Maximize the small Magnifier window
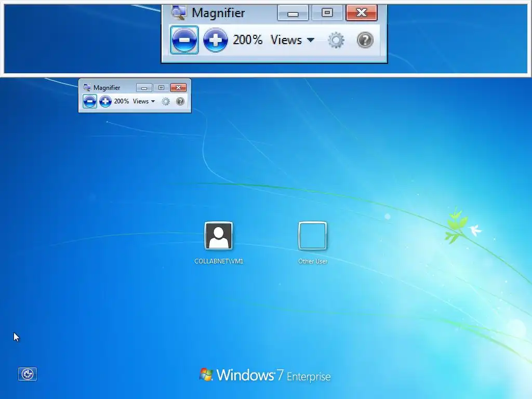This screenshot has height=399, width=532. click(161, 87)
